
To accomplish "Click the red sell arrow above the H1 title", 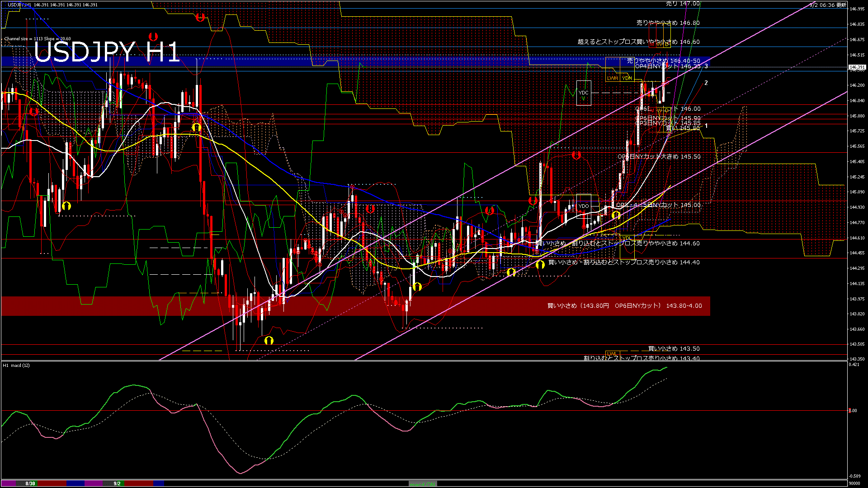I will (153, 36).
